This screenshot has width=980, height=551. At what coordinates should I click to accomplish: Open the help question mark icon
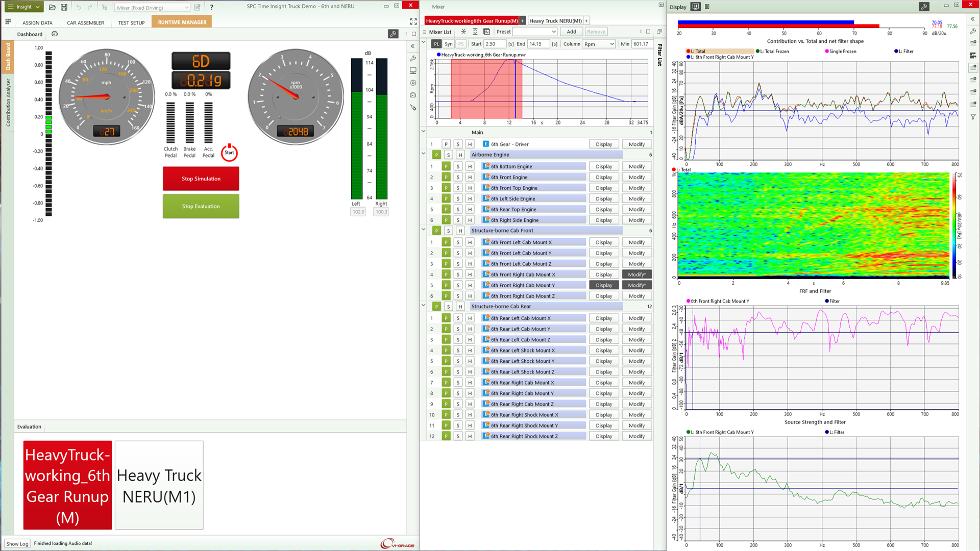point(211,7)
